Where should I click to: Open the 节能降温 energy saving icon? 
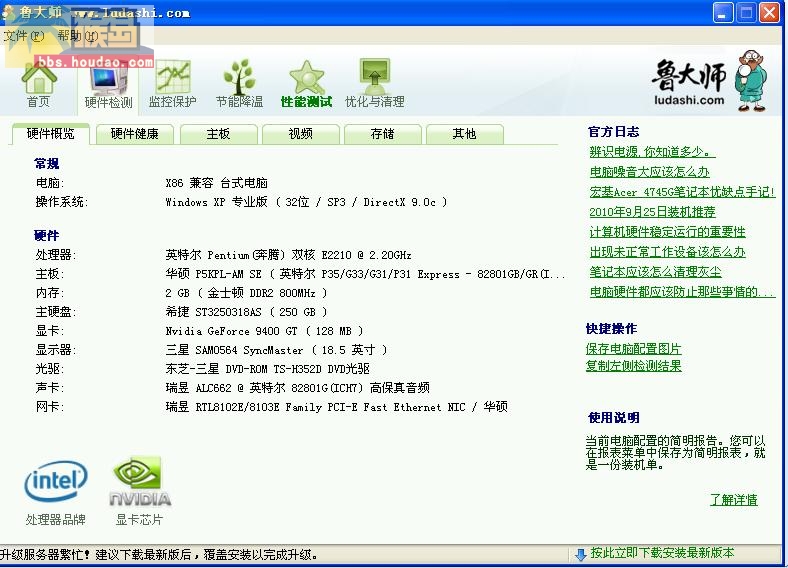click(239, 84)
